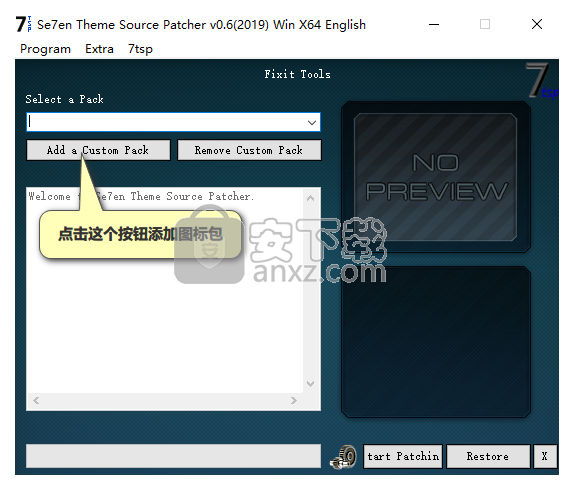565x491 pixels.
Task: Click the log scroll up arrow
Action: click(311, 198)
